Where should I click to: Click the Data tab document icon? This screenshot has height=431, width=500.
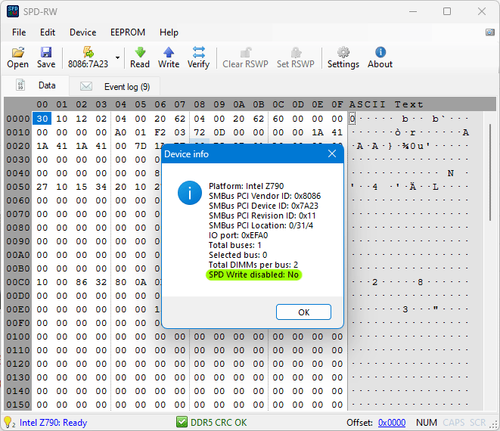20,85
